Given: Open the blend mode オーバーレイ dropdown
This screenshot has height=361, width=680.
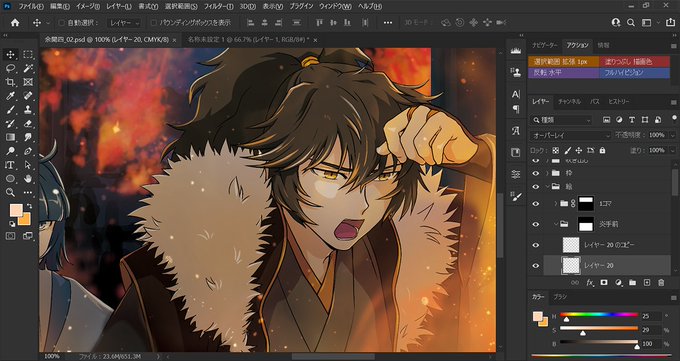Looking at the screenshot, I should (570, 135).
